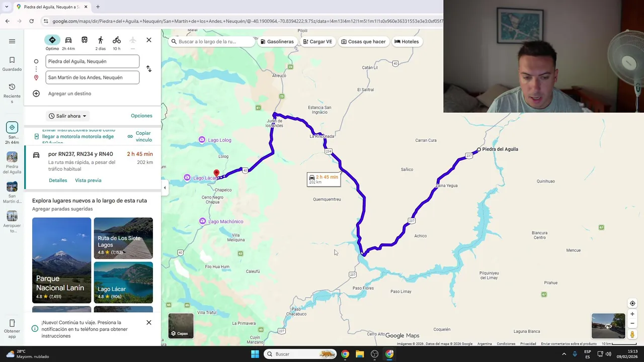Open Recientes history in sidebar
The image size is (644, 362).
pos(12,94)
